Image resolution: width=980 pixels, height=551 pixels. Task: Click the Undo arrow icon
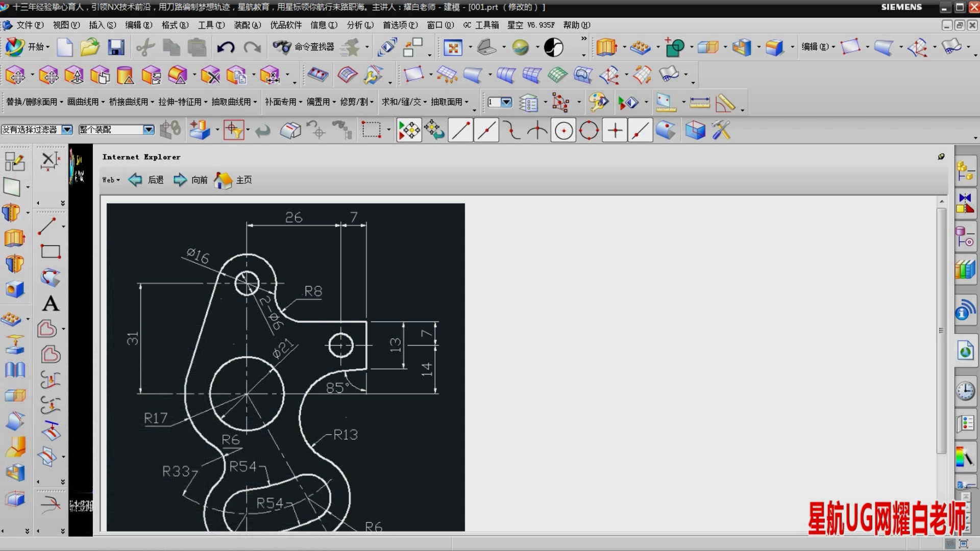tap(226, 47)
